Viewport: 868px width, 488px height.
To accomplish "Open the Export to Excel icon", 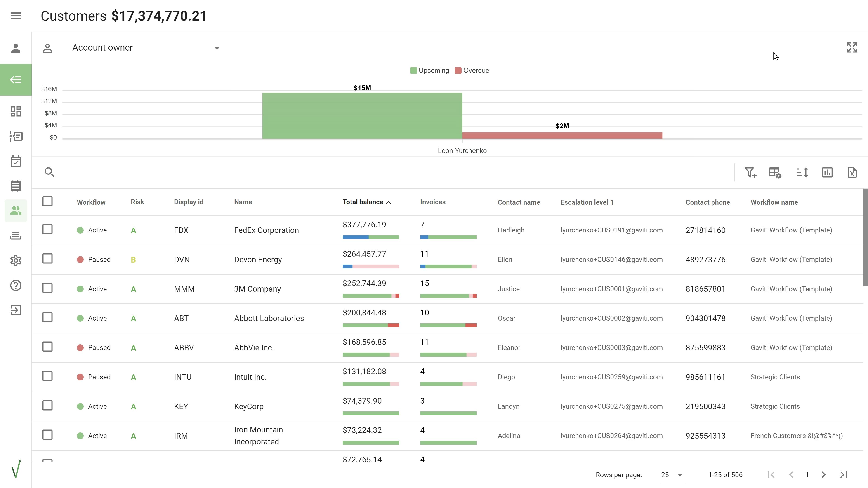I will (852, 172).
